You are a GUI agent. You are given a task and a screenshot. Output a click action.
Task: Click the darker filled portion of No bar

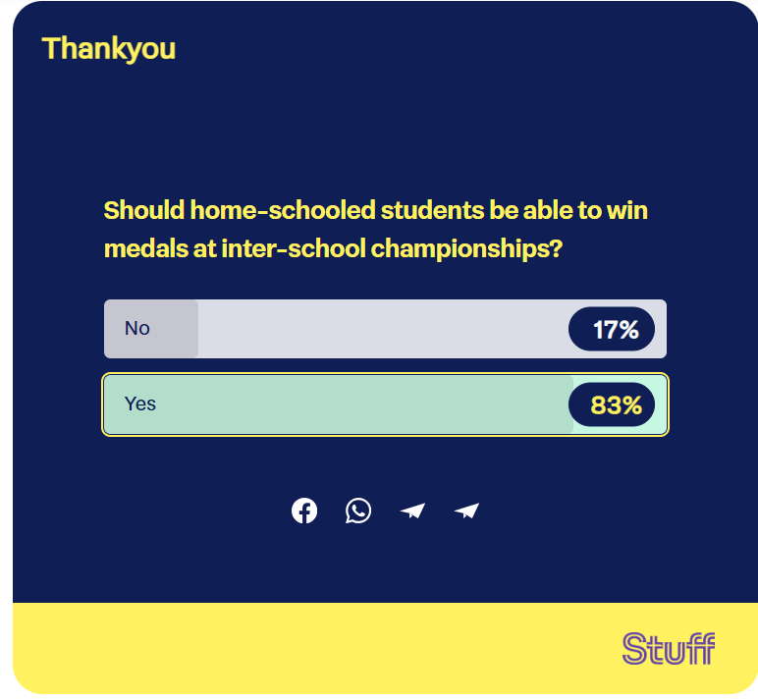click(x=151, y=329)
